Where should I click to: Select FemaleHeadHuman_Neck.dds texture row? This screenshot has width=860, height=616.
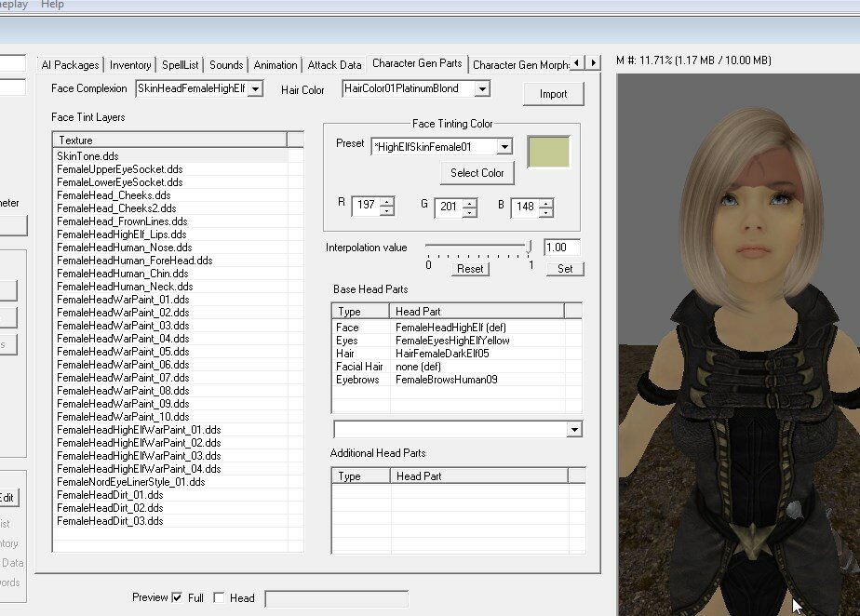click(170, 287)
